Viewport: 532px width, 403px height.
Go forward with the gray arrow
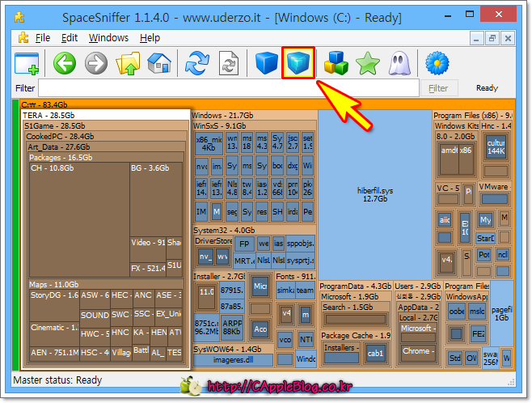coord(96,63)
